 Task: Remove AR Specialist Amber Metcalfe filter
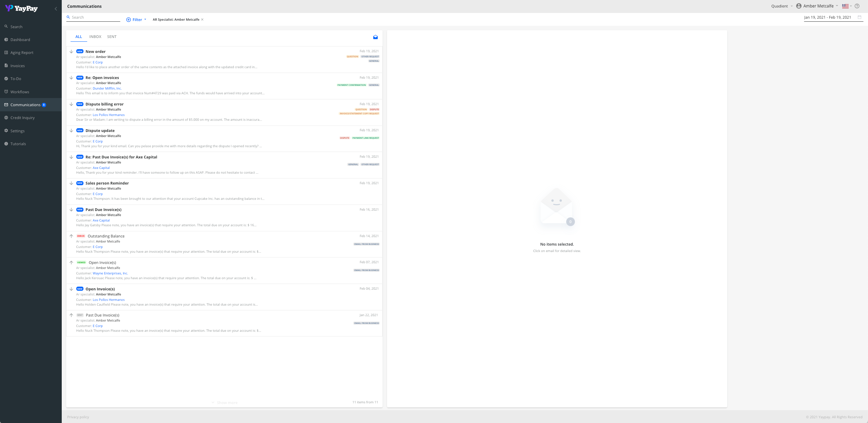[202, 20]
